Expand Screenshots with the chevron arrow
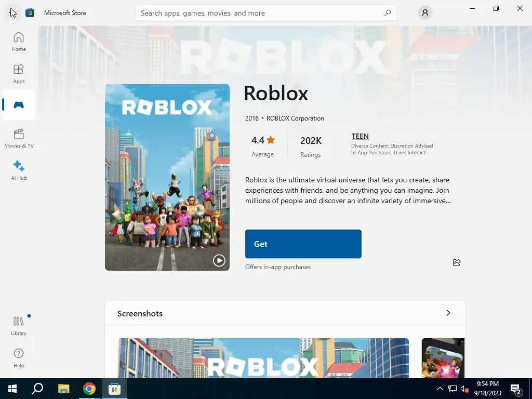 (x=448, y=313)
